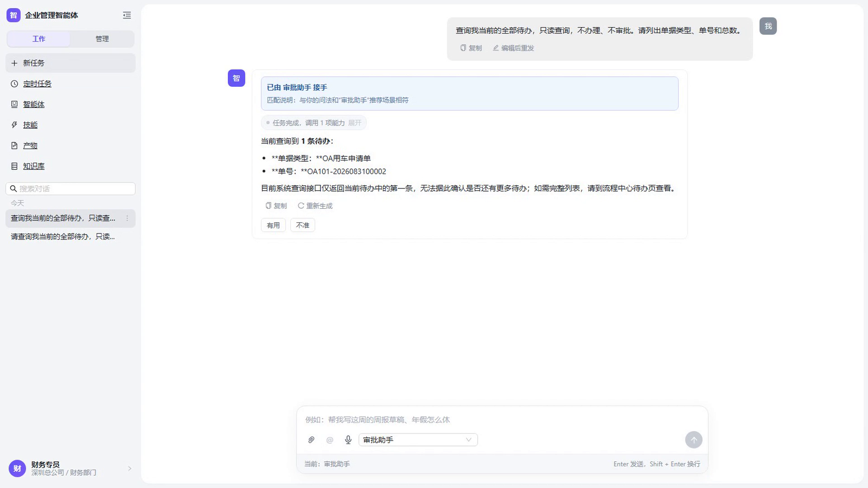The height and width of the screenshot is (488, 868).
Task: Collapse the sidebar with the toggle icon
Action: [x=127, y=15]
